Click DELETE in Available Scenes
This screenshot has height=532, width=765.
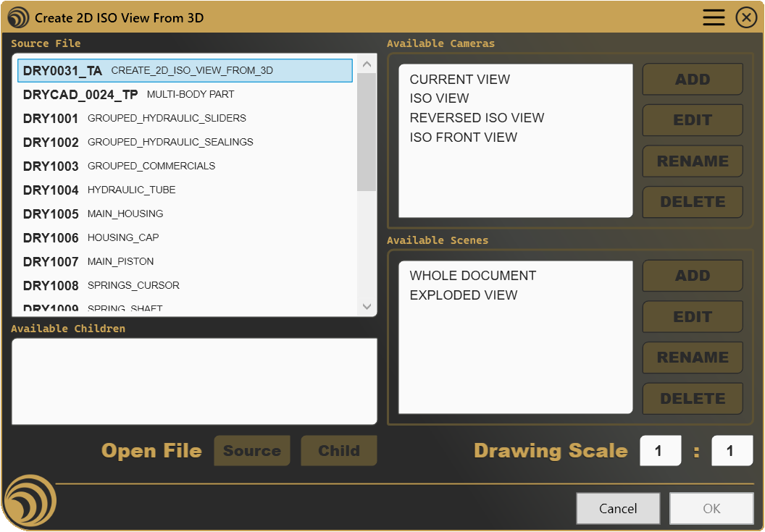pos(693,399)
